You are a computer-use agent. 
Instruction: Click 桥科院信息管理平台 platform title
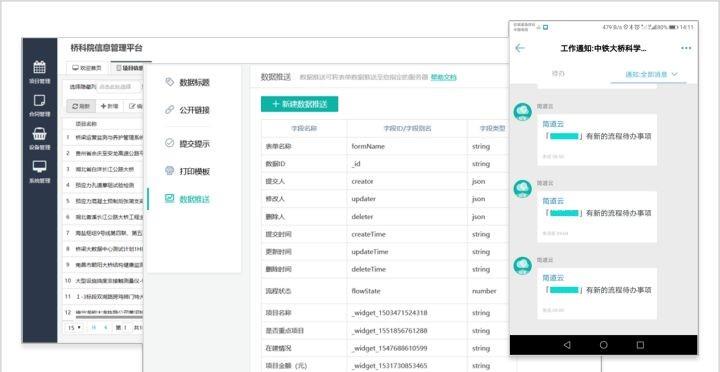tap(107, 48)
